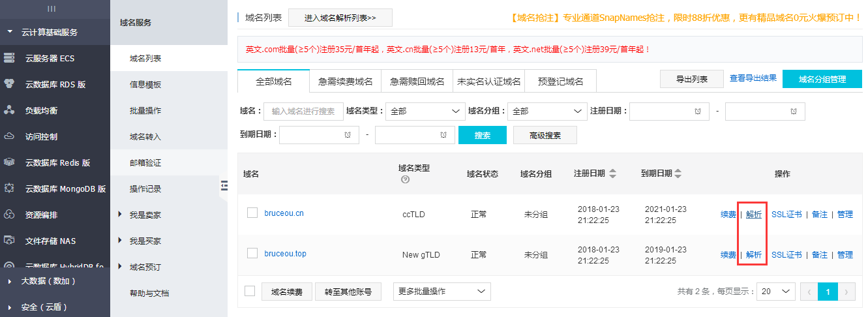Go to next page arrow

point(846,292)
